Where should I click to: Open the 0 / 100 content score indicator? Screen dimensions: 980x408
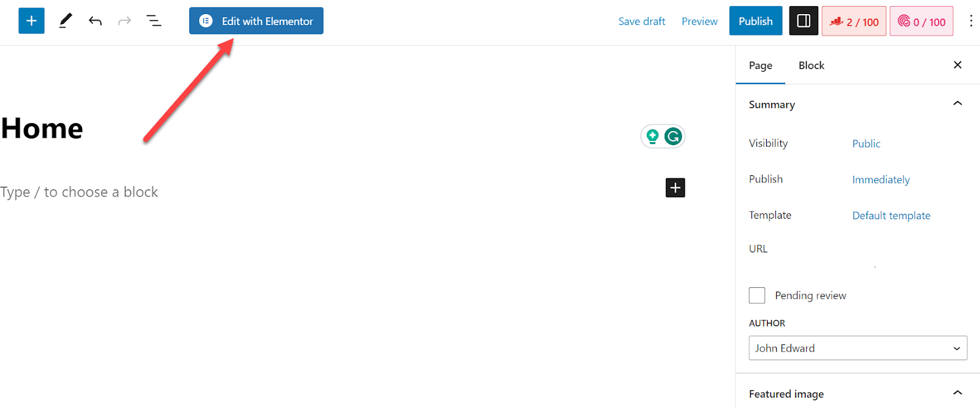point(921,21)
